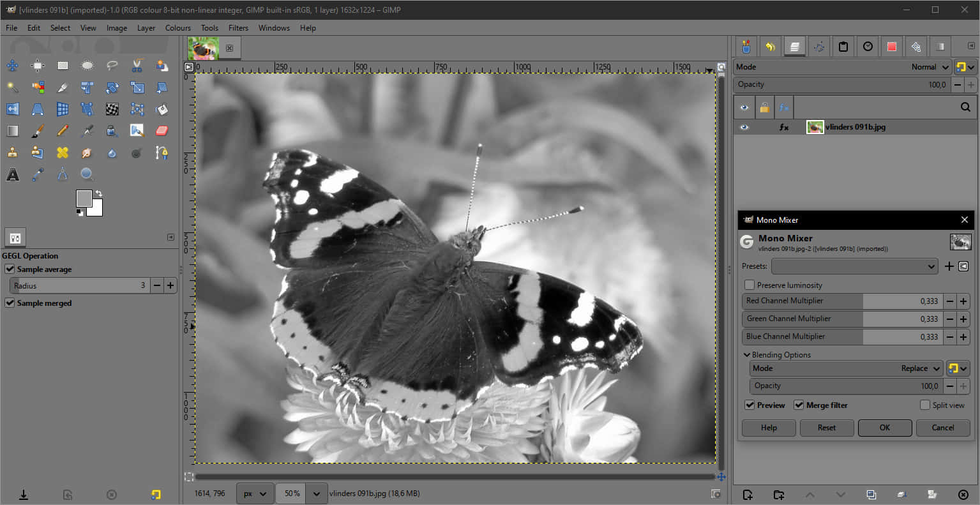Select the Heal tool

62,153
